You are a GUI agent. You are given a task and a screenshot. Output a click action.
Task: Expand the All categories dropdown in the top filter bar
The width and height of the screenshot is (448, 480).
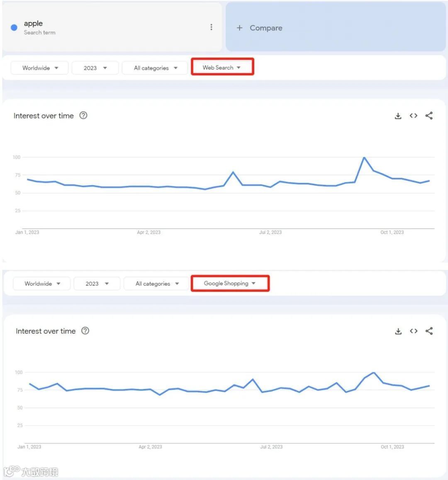click(155, 68)
